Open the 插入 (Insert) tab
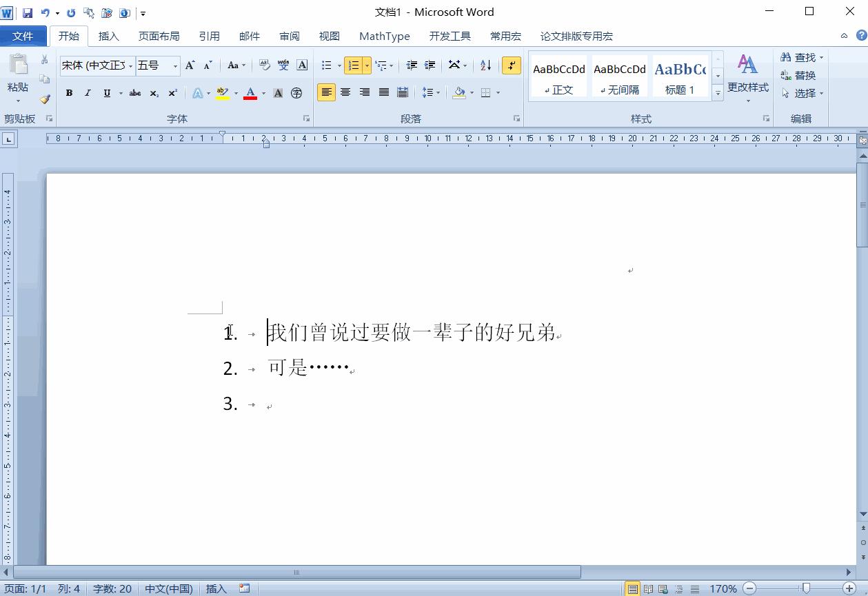 click(108, 36)
